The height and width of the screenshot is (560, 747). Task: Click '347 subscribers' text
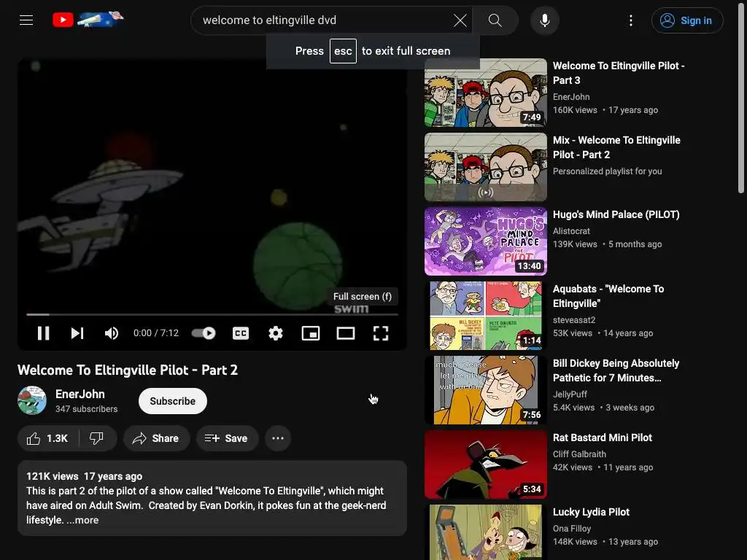point(86,409)
